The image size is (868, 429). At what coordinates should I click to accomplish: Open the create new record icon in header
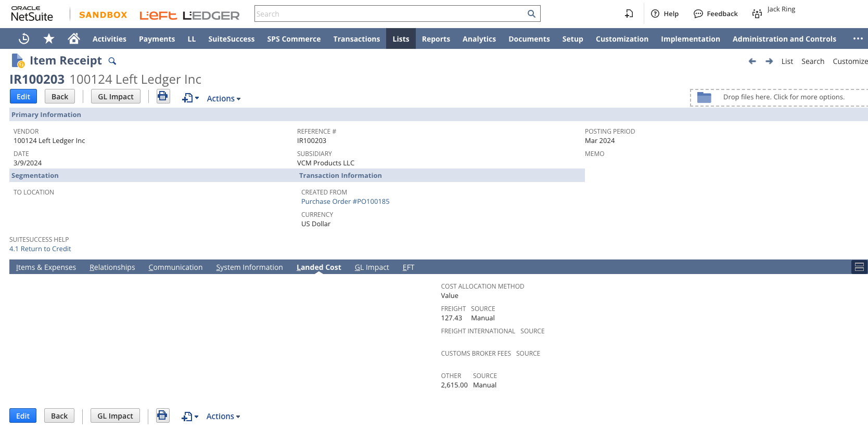pyautogui.click(x=629, y=14)
